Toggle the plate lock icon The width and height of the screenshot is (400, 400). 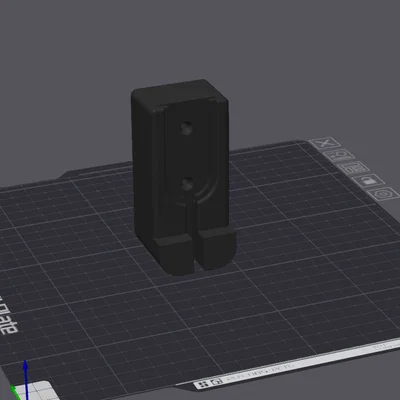[x=368, y=180]
